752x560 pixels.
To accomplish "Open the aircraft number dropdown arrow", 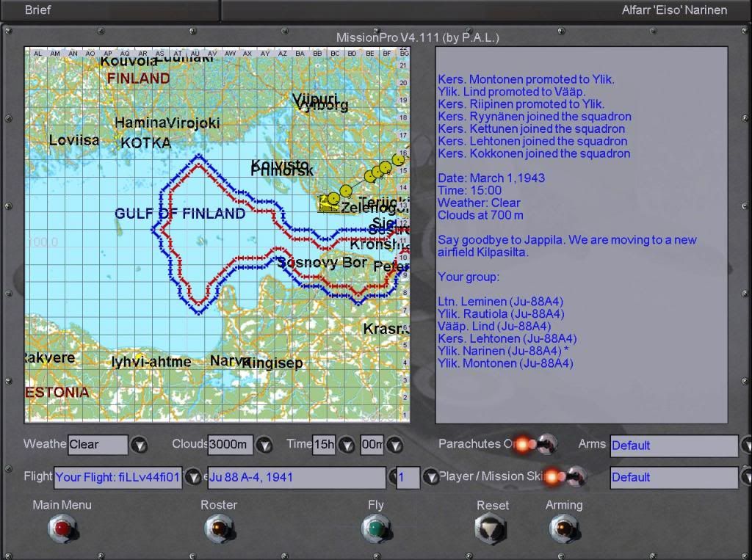I will tap(430, 477).
